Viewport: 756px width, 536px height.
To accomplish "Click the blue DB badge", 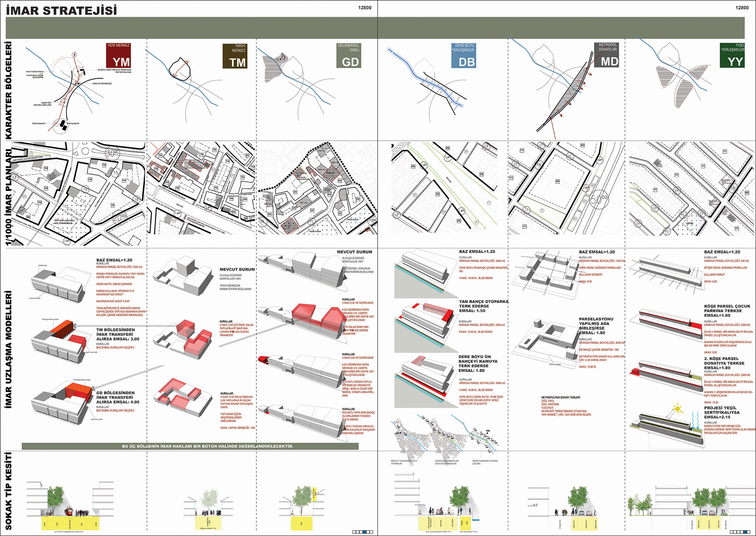I will pos(463,56).
